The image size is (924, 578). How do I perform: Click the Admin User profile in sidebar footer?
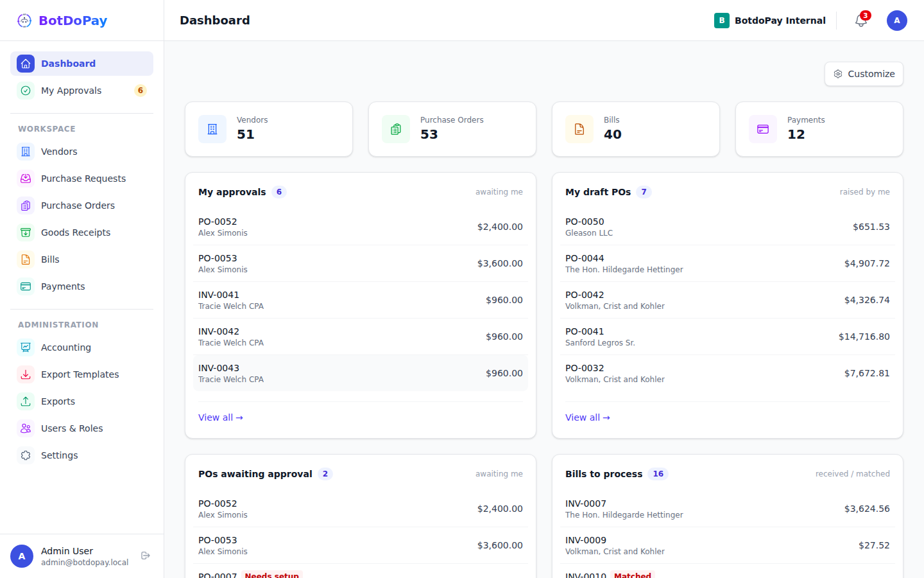tap(69, 556)
